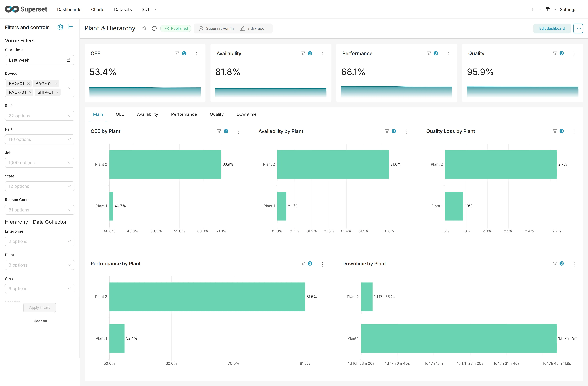Open dashboard ellipsis menu button
588x386 pixels.
click(x=578, y=28)
